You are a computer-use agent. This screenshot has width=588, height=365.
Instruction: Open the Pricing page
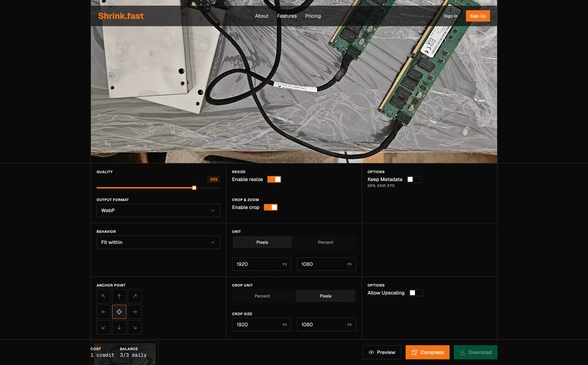pos(313,16)
